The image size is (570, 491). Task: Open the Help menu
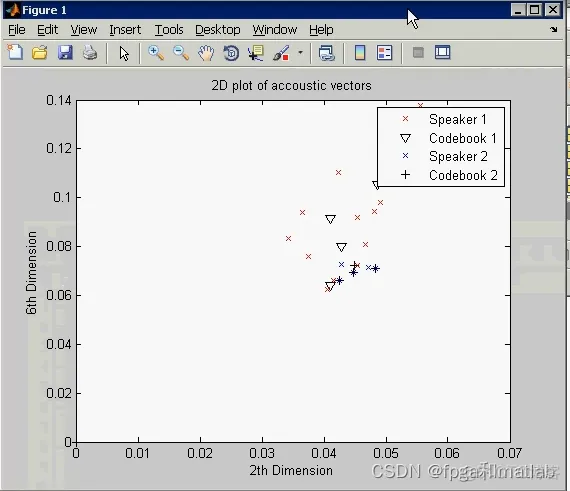[x=321, y=29]
